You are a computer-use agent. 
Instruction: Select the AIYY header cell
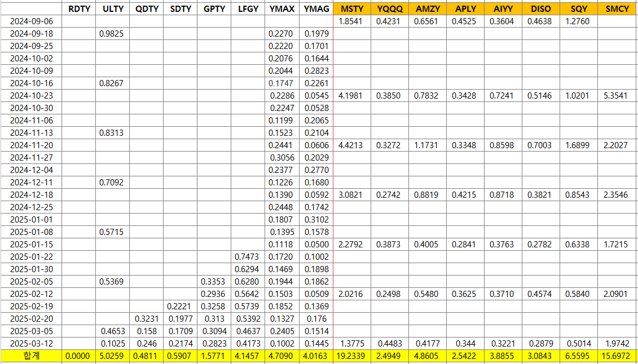[503, 8]
